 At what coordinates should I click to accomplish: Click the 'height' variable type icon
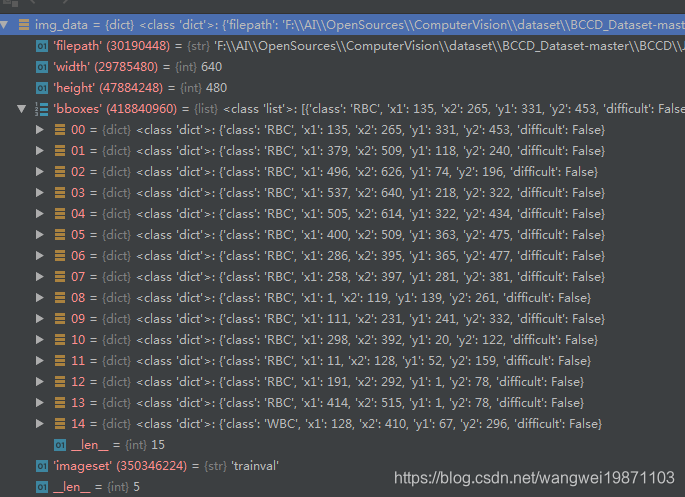coord(42,88)
